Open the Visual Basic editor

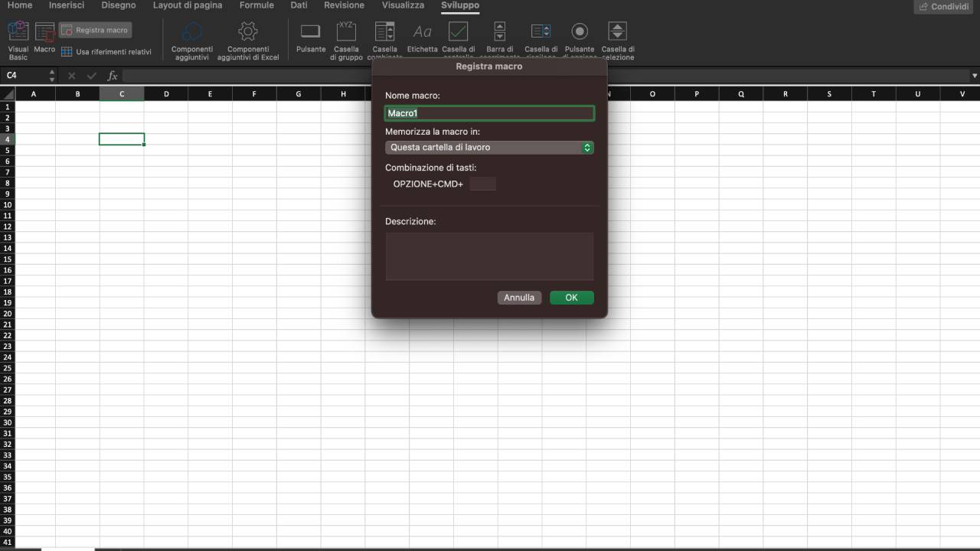[x=17, y=37]
